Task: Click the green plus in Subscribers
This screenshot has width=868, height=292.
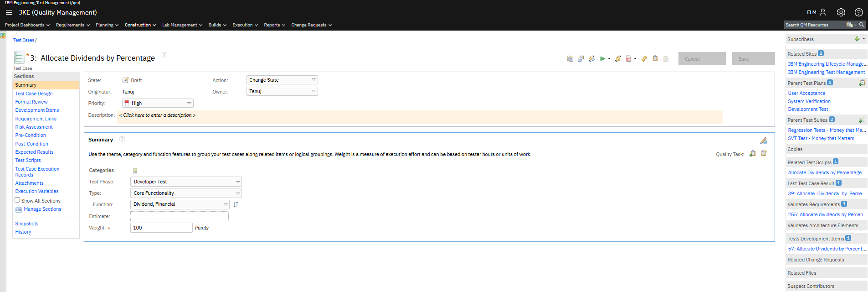Action: pos(857,39)
